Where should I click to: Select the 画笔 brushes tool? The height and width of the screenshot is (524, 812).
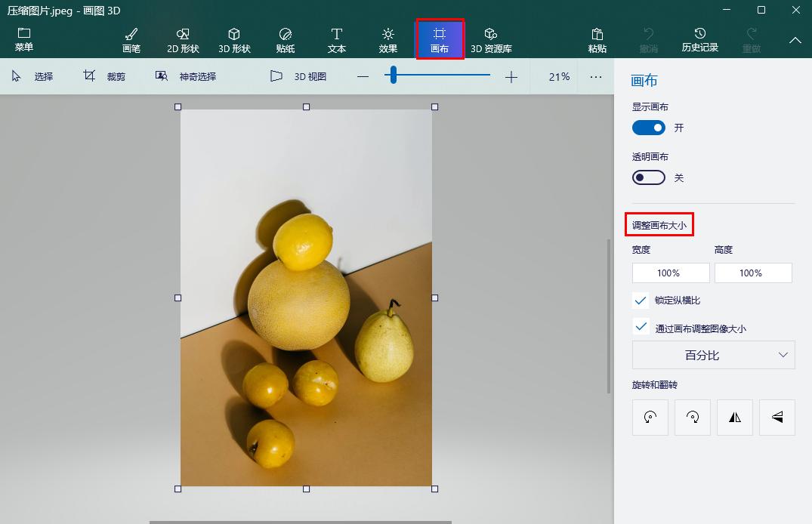[x=131, y=40]
